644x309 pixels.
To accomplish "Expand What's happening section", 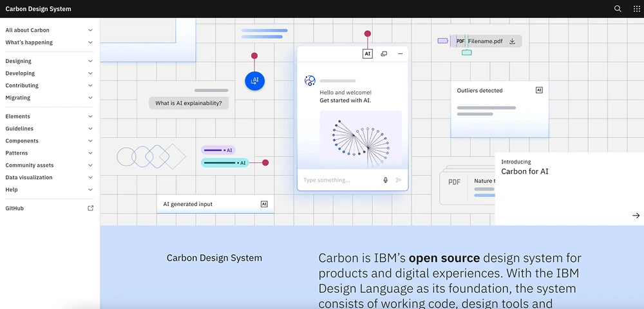I will click(x=50, y=42).
